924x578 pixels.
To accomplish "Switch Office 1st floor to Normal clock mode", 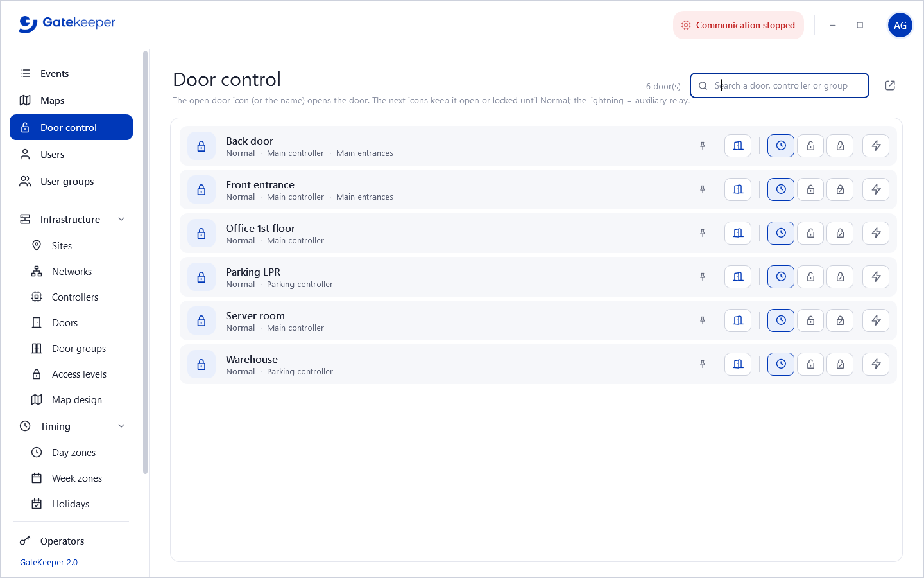I will 781,233.
